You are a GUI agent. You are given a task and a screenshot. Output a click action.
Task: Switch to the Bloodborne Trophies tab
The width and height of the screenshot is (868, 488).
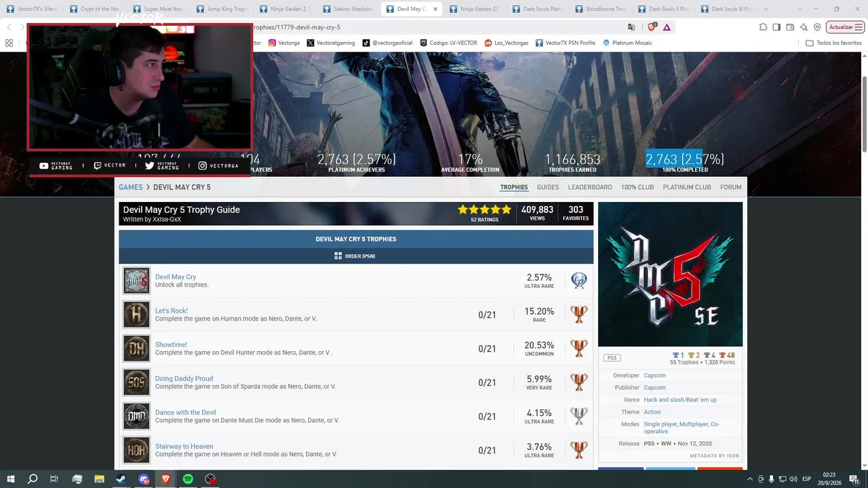(601, 9)
